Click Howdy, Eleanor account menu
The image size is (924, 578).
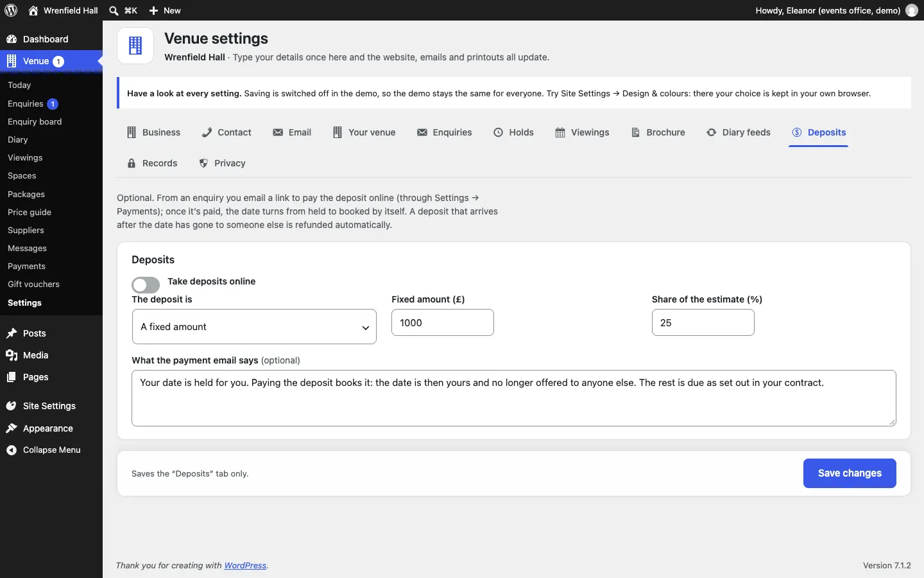click(x=837, y=10)
